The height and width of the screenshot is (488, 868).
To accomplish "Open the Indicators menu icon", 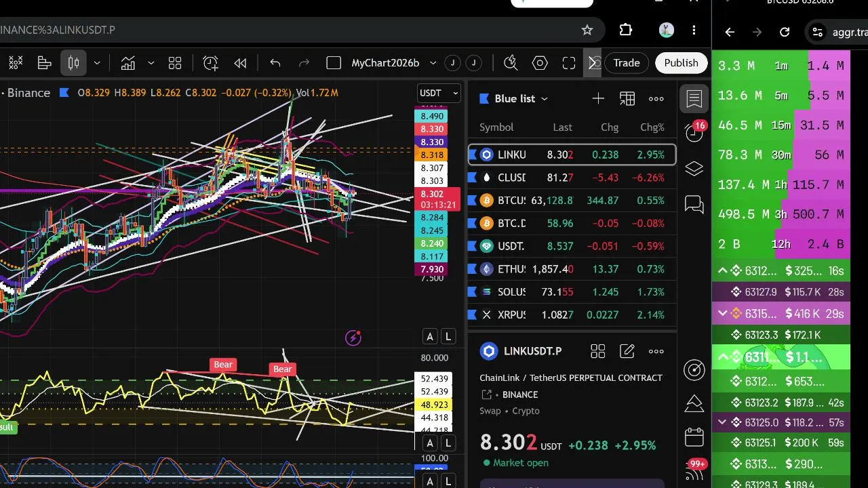I will click(x=128, y=63).
